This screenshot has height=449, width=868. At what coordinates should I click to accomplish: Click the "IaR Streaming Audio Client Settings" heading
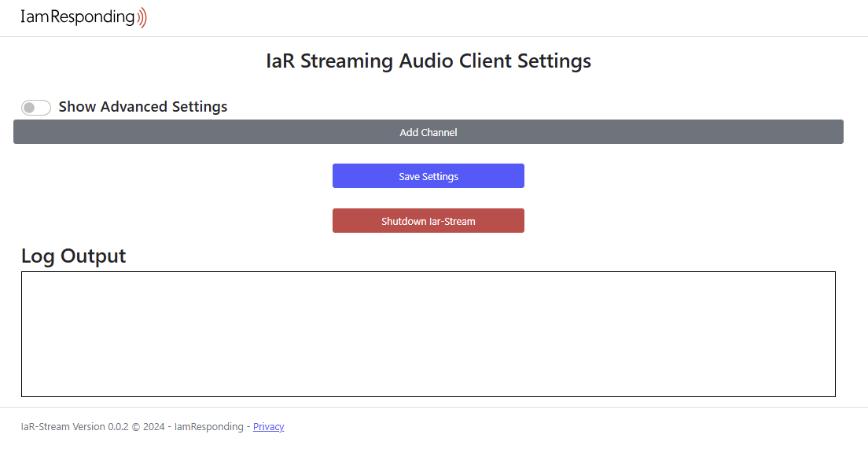tap(428, 61)
